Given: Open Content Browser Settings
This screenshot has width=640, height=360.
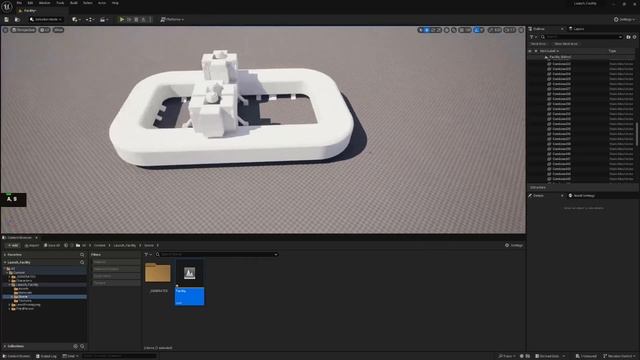Looking at the screenshot, I should [x=514, y=246].
